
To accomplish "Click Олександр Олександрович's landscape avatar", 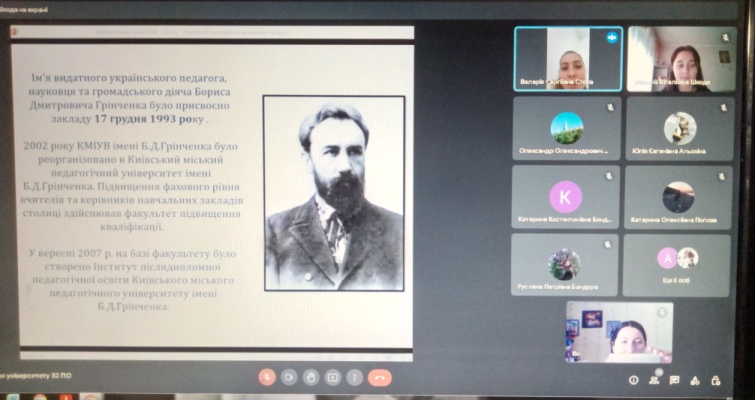I will click(x=567, y=128).
